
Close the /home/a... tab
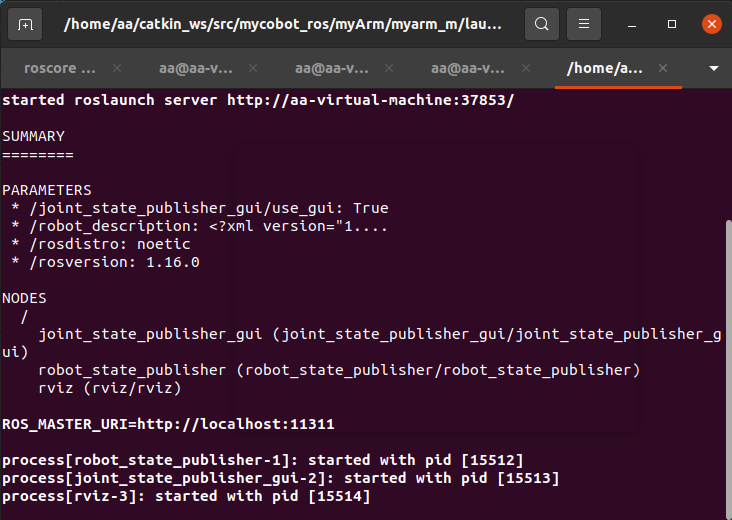pos(662,68)
